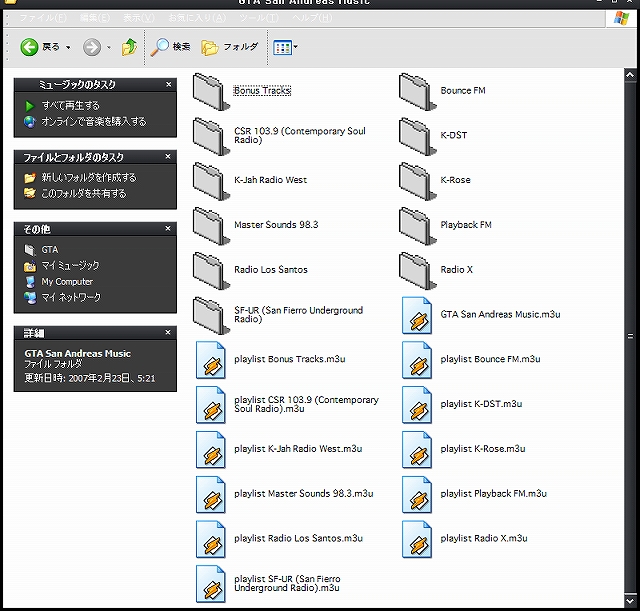Image resolution: width=640 pixels, height=611 pixels.
Task: Click playlist SF-UR Underground Radio.m3u file name
Action: point(287,583)
